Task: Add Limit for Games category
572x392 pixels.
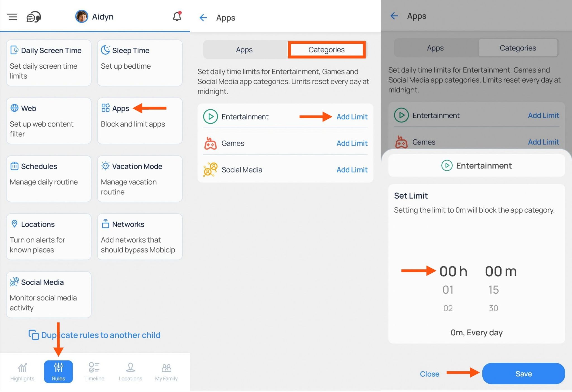Action: 352,143
